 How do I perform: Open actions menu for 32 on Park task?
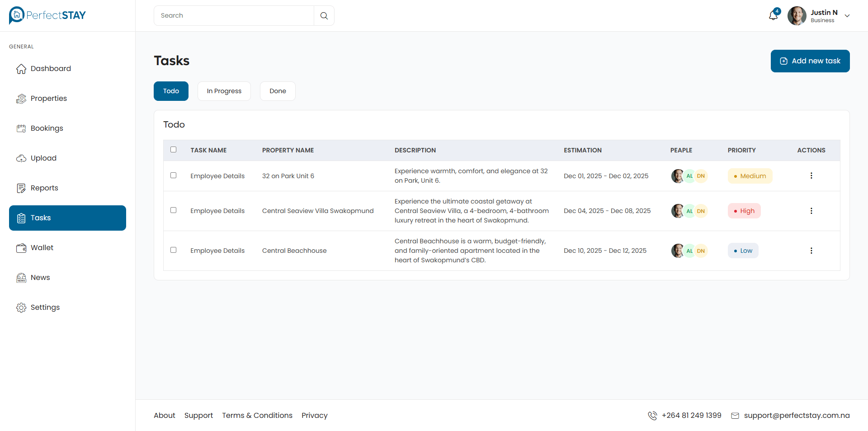point(811,175)
